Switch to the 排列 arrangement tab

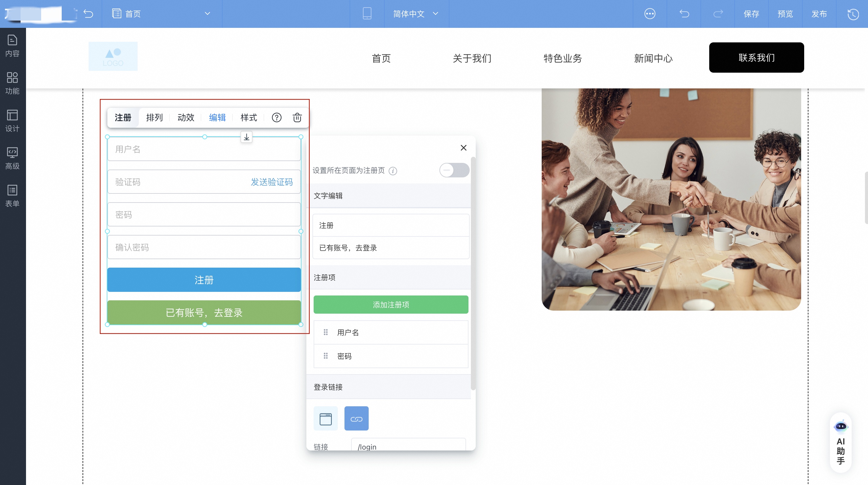pos(154,118)
